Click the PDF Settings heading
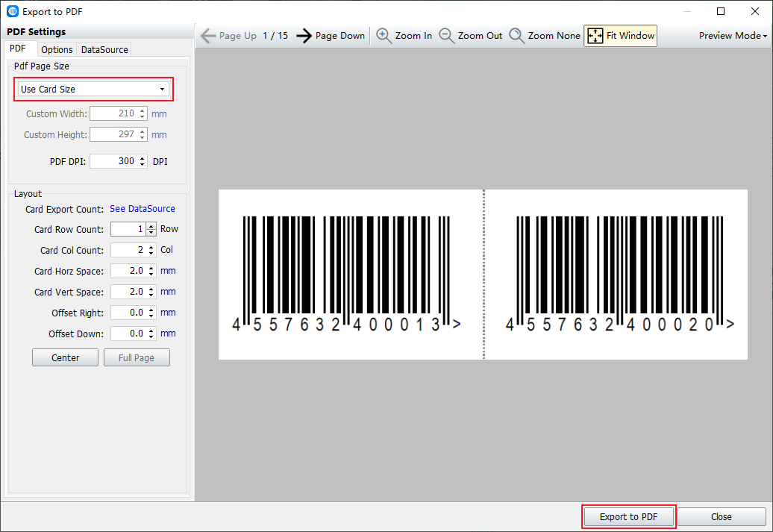Image resolution: width=773 pixels, height=532 pixels. 36,32
